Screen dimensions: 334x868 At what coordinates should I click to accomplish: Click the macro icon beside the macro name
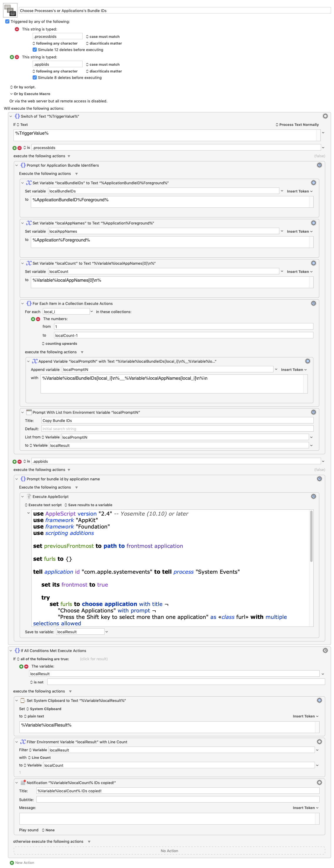(10, 10)
